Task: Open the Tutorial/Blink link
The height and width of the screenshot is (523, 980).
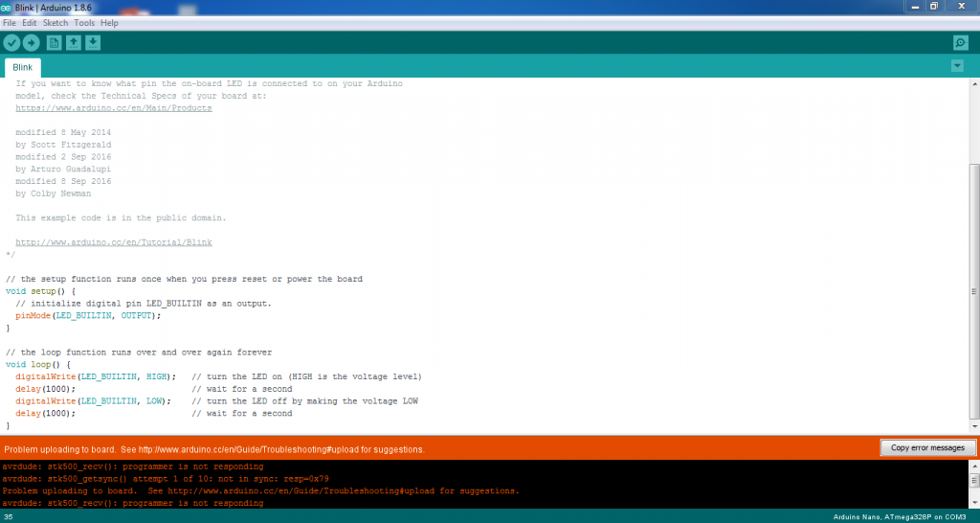Action: pyautogui.click(x=114, y=242)
